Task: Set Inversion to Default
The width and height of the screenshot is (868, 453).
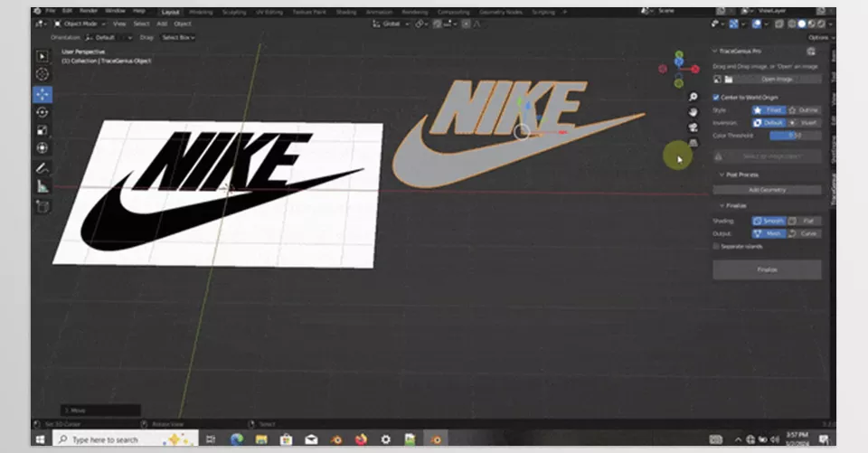Action: click(769, 123)
